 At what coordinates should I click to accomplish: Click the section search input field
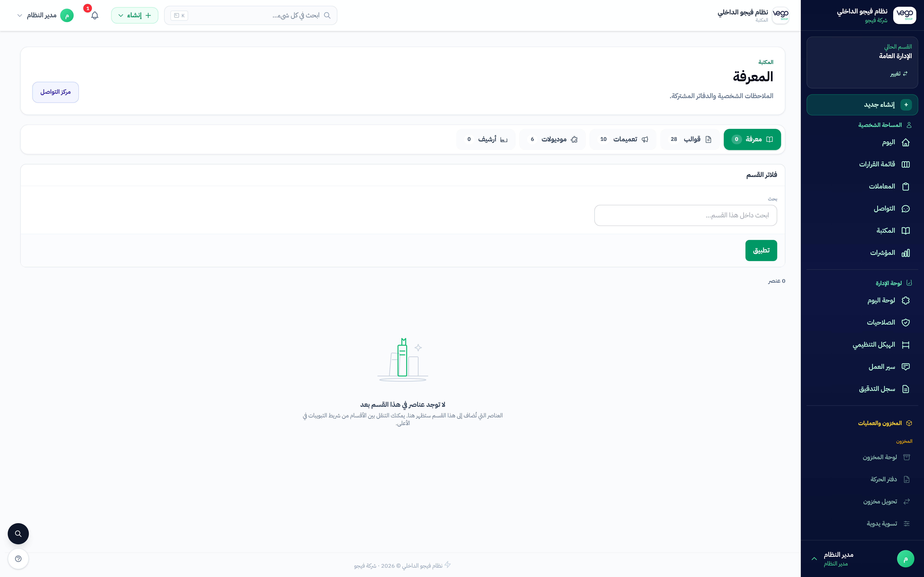click(x=685, y=215)
